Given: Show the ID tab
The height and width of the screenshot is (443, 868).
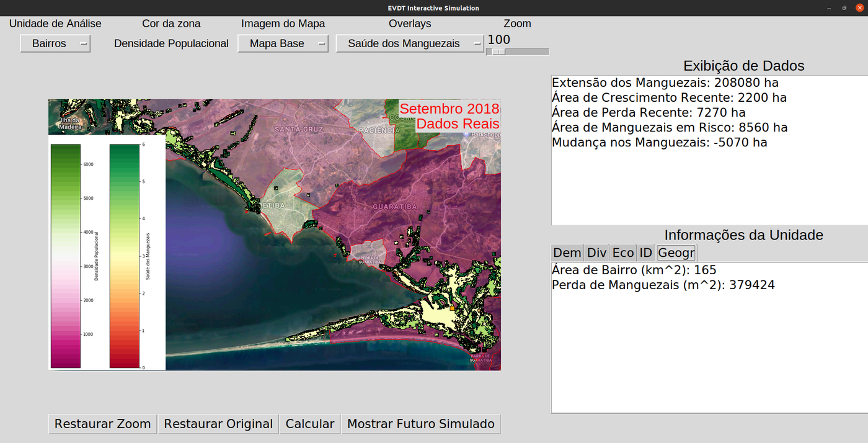Looking at the screenshot, I should point(645,253).
